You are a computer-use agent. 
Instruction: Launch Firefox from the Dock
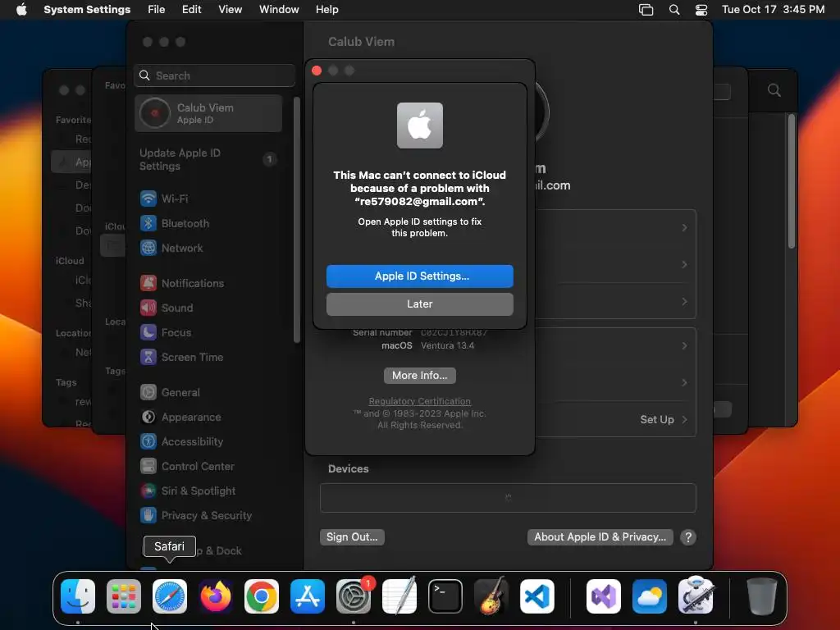pyautogui.click(x=216, y=596)
